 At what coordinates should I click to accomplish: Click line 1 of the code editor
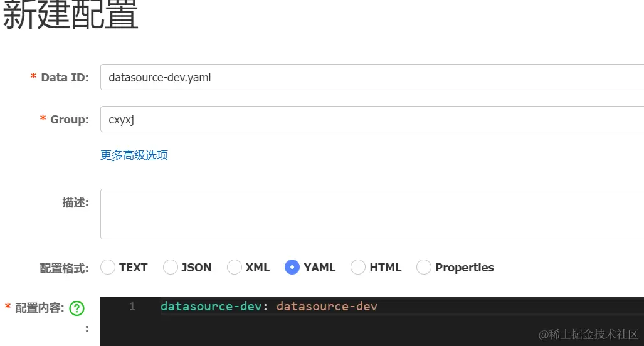(502, 307)
